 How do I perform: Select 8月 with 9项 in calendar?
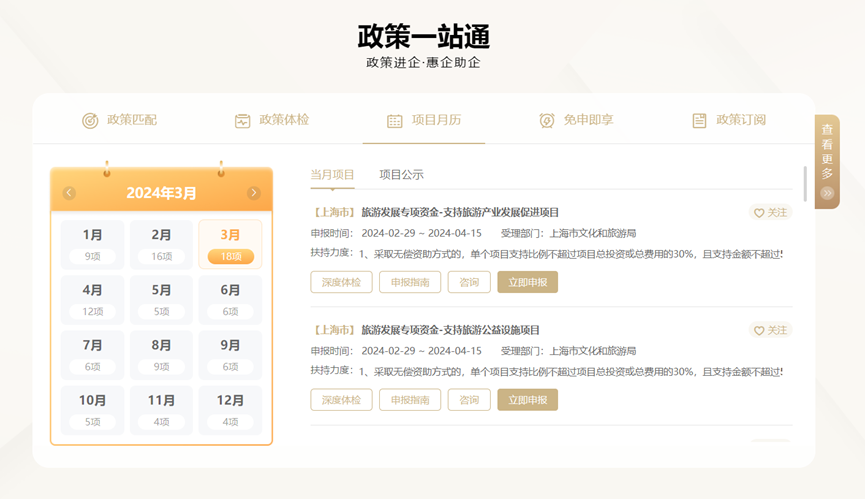tap(162, 355)
